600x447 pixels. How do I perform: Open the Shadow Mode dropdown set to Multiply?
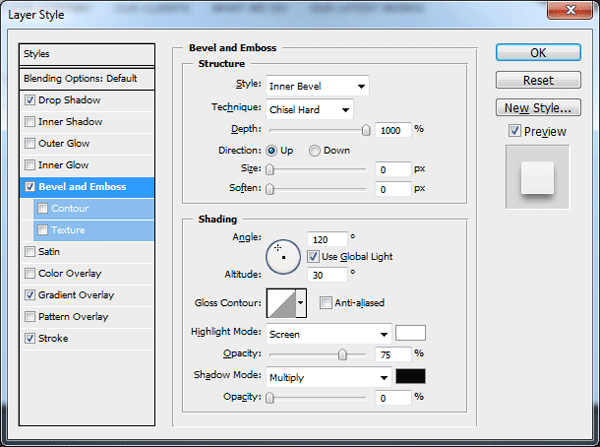coord(329,377)
